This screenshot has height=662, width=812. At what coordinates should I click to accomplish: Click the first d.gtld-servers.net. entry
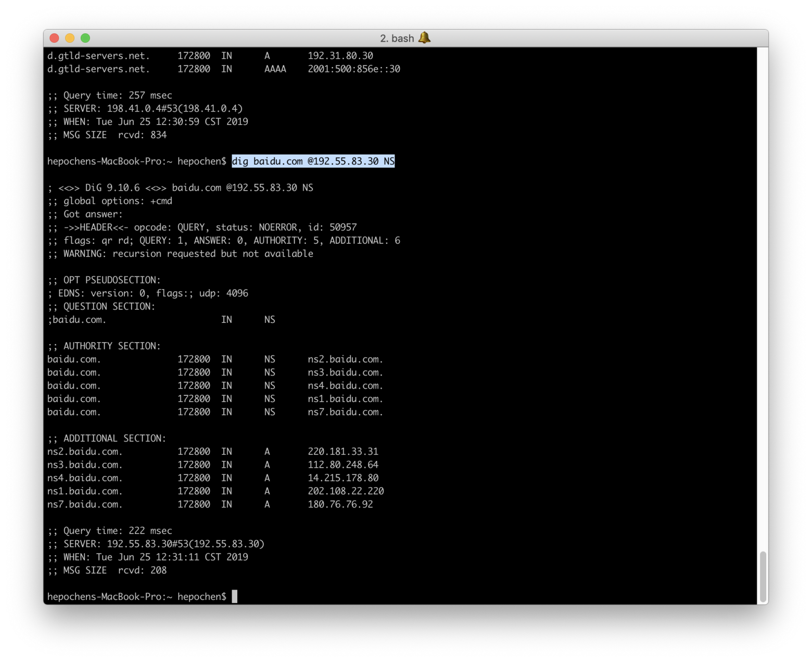[99, 56]
